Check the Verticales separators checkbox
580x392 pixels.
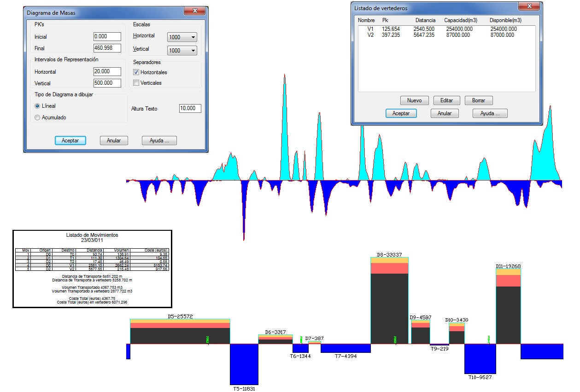(136, 83)
